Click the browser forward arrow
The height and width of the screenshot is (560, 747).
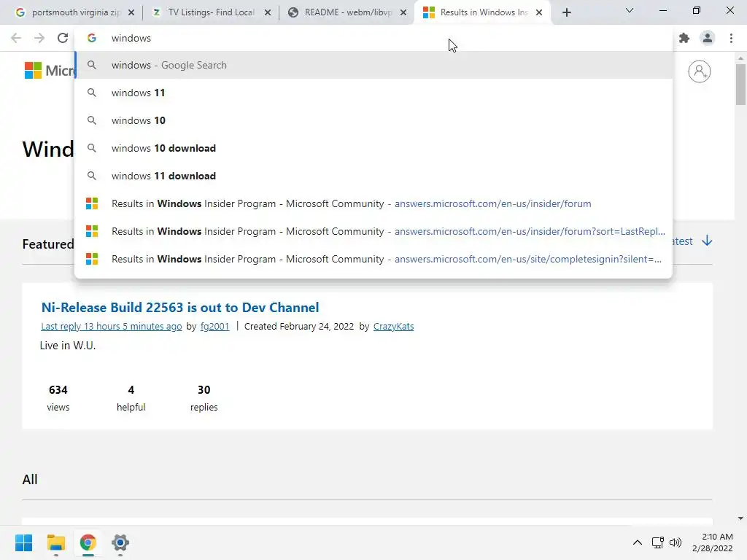coord(39,38)
